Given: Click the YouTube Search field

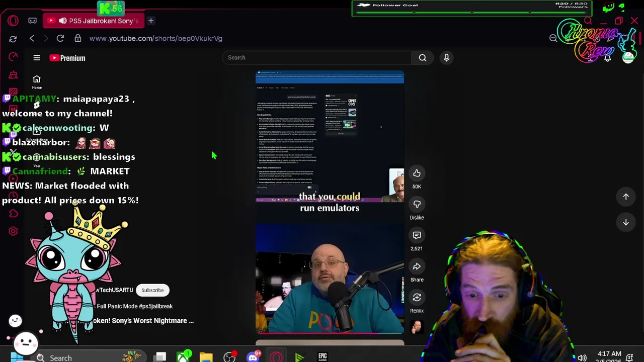Looking at the screenshot, I should coord(317,57).
